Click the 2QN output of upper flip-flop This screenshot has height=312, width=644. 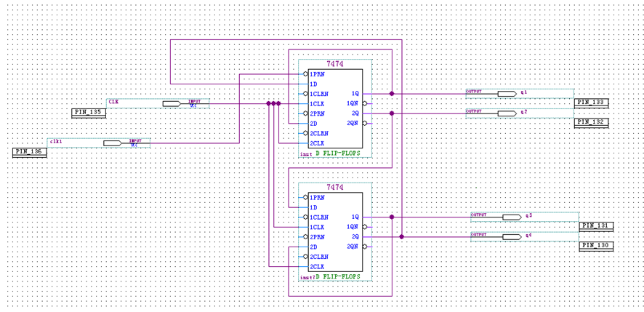(353, 124)
